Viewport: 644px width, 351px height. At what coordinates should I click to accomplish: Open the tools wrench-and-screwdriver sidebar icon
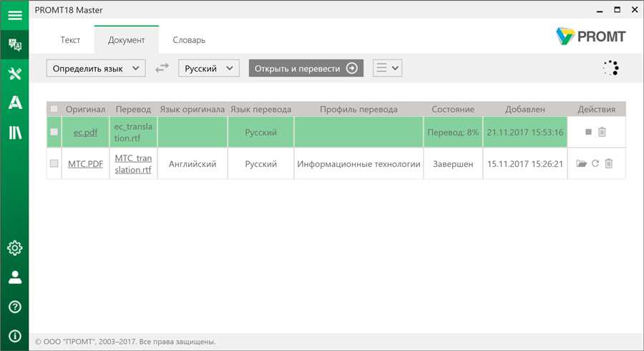click(15, 74)
